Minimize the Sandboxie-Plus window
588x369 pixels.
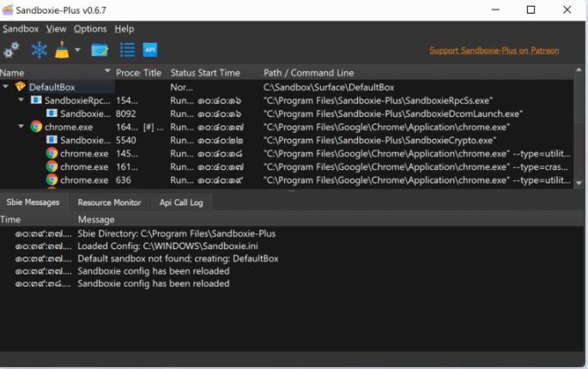click(495, 9)
